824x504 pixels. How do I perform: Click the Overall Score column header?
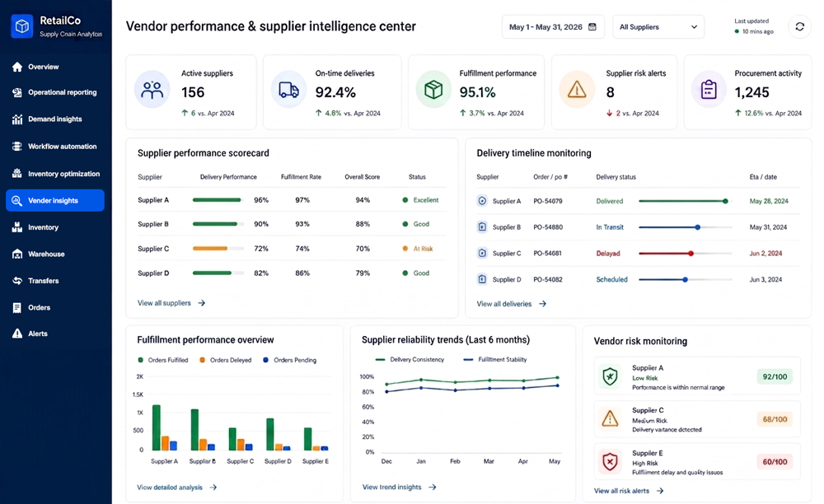pos(362,177)
